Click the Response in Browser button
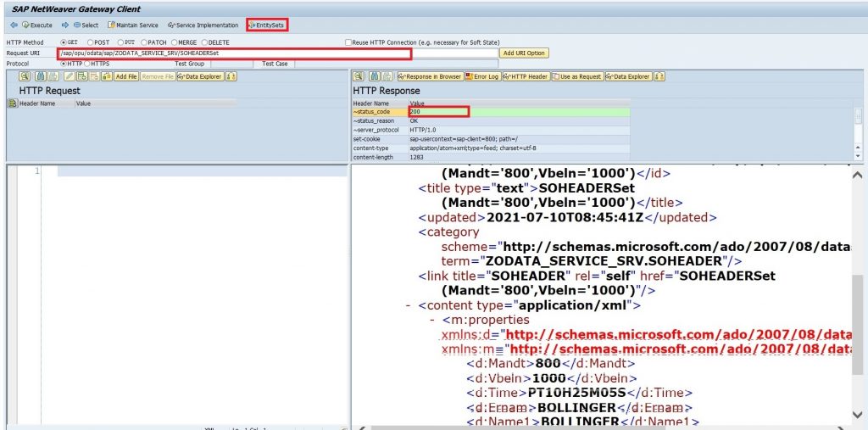This screenshot has width=868, height=430. tap(430, 76)
